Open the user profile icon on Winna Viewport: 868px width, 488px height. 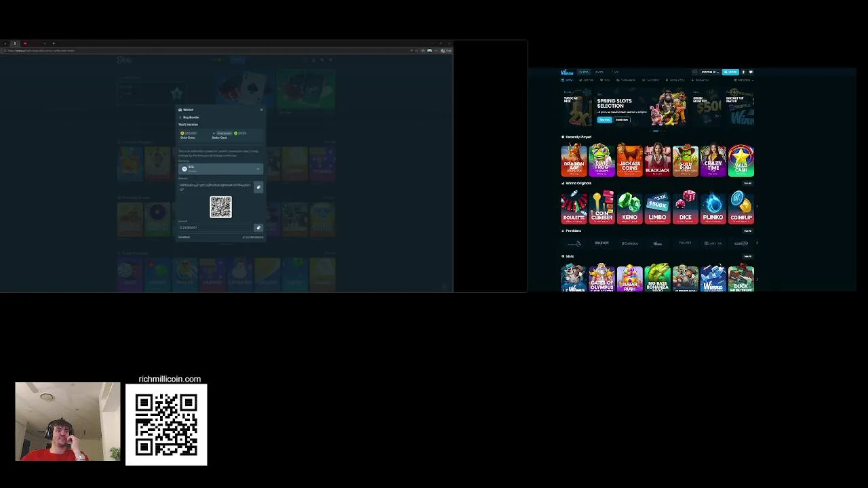point(743,72)
